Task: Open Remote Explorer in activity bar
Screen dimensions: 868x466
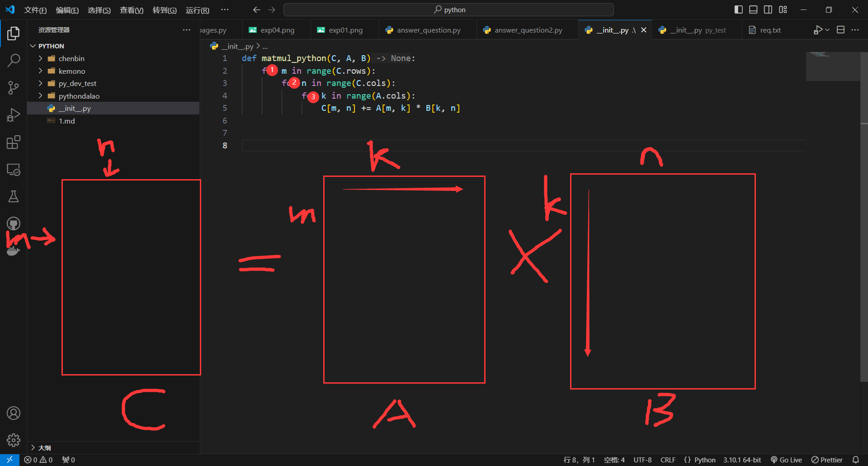Action: (14, 170)
